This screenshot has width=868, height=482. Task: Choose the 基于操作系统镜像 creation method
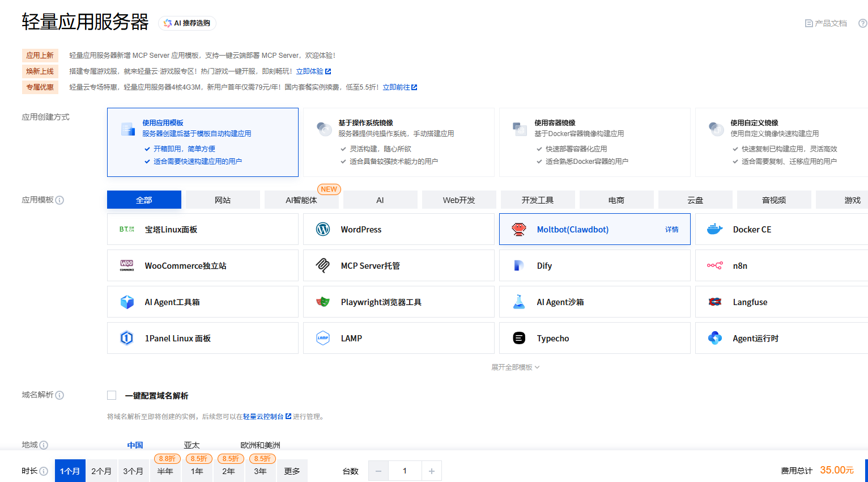[399, 142]
